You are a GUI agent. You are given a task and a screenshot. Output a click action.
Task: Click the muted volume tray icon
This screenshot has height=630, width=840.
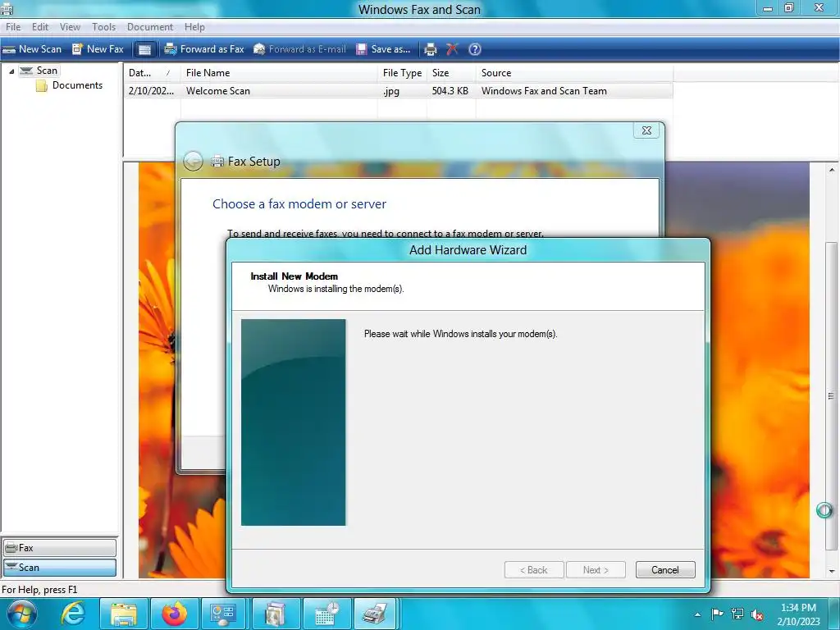tap(757, 614)
